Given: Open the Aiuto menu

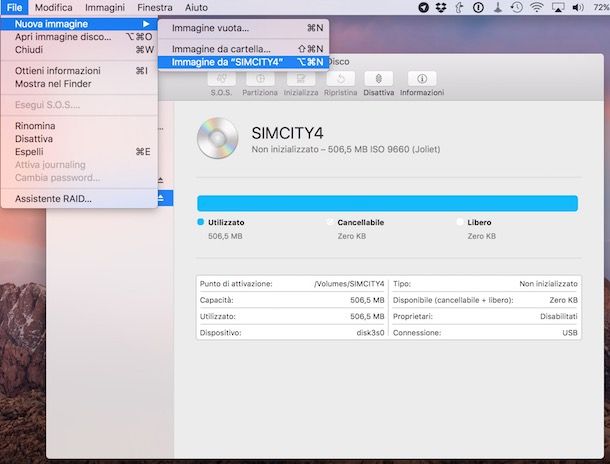Looking at the screenshot, I should [x=196, y=7].
